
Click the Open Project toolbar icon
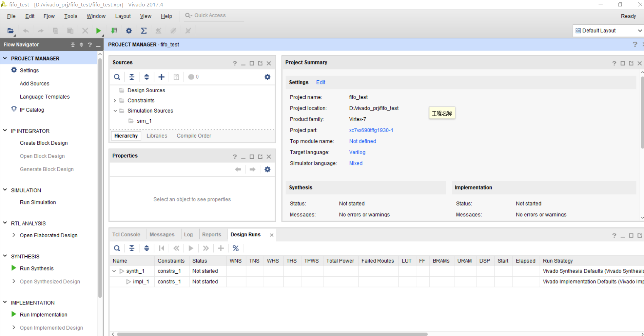coord(11,31)
